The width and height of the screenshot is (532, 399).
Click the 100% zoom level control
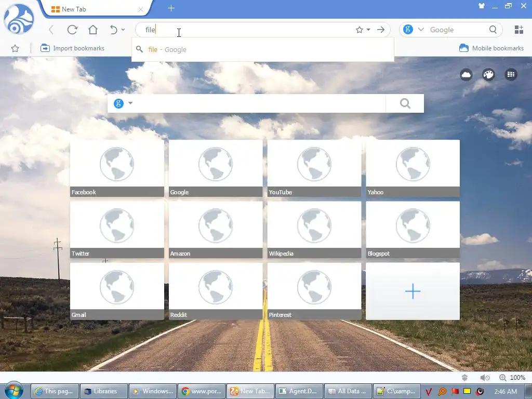[512, 377]
